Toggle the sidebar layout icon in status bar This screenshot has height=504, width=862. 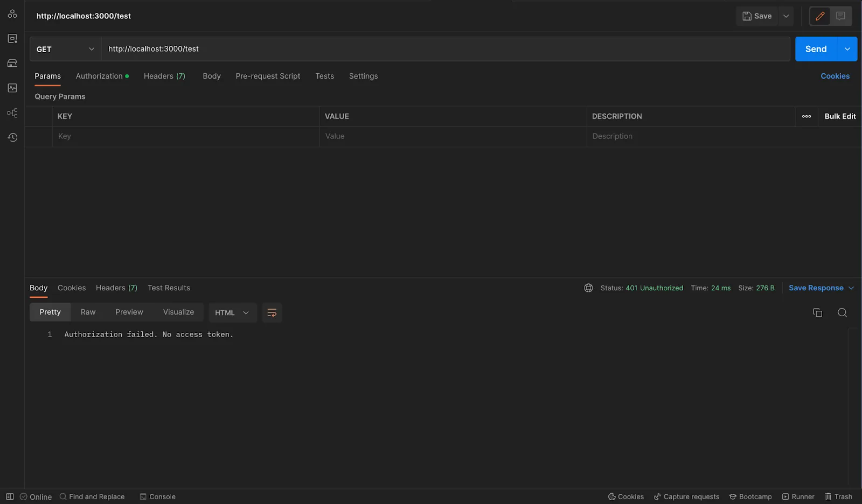coord(10,496)
